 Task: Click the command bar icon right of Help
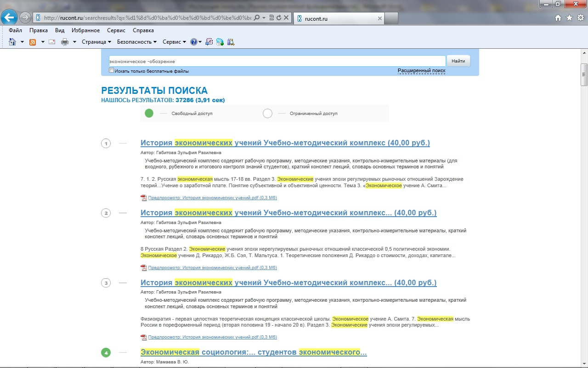pos(209,42)
